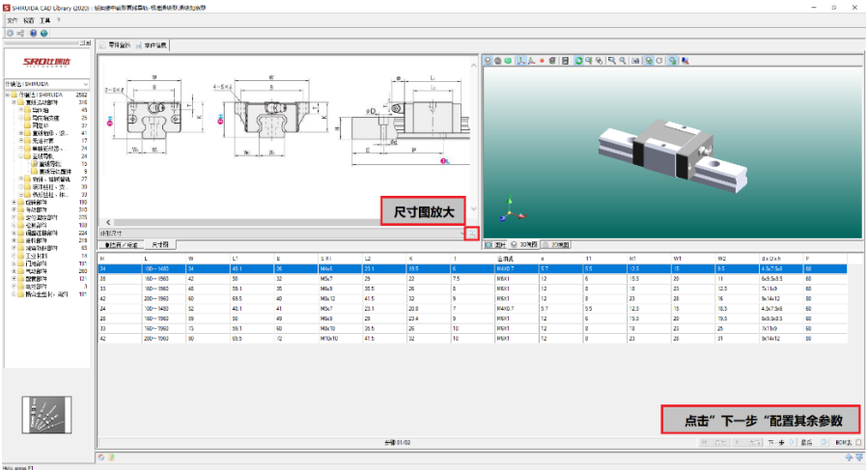868x470 pixels.
Task: Click the blue help question mark toolbar icon
Action: 32,32
